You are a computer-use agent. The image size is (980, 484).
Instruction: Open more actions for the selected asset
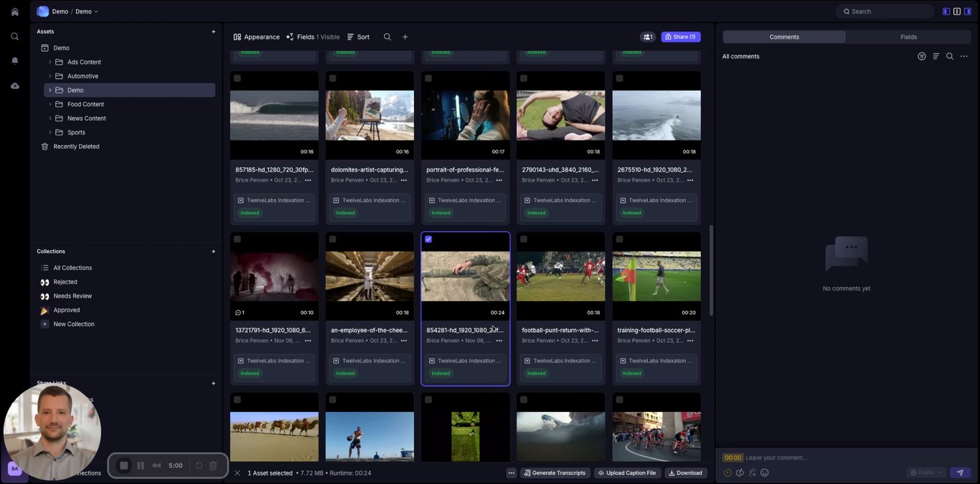click(512, 473)
